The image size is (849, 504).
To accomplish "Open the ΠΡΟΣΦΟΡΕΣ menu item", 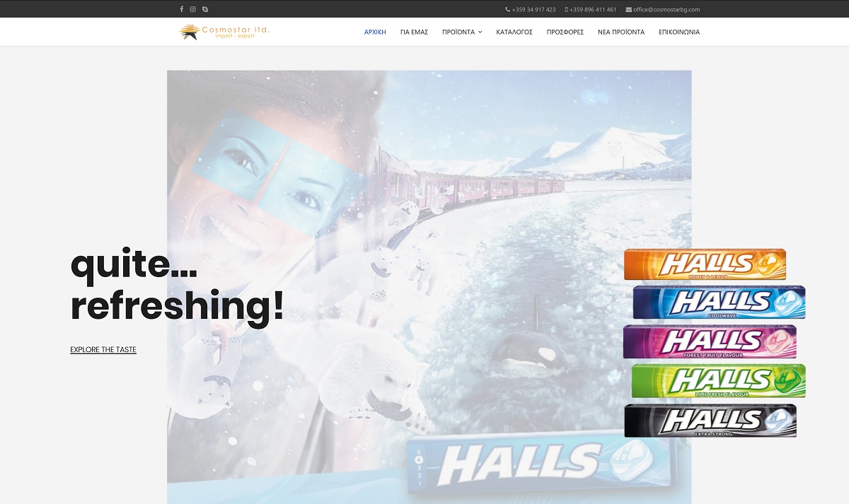I will (565, 32).
